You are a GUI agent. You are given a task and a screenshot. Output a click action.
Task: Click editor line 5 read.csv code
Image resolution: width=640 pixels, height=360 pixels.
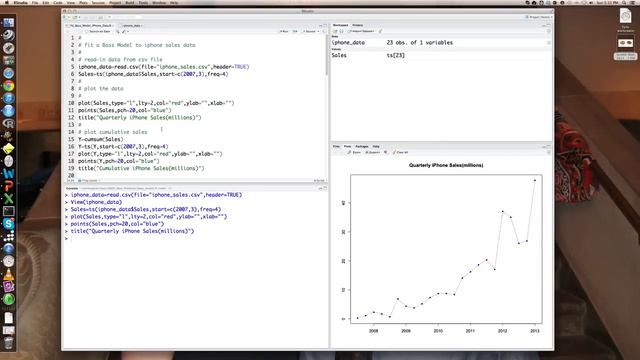[164, 67]
